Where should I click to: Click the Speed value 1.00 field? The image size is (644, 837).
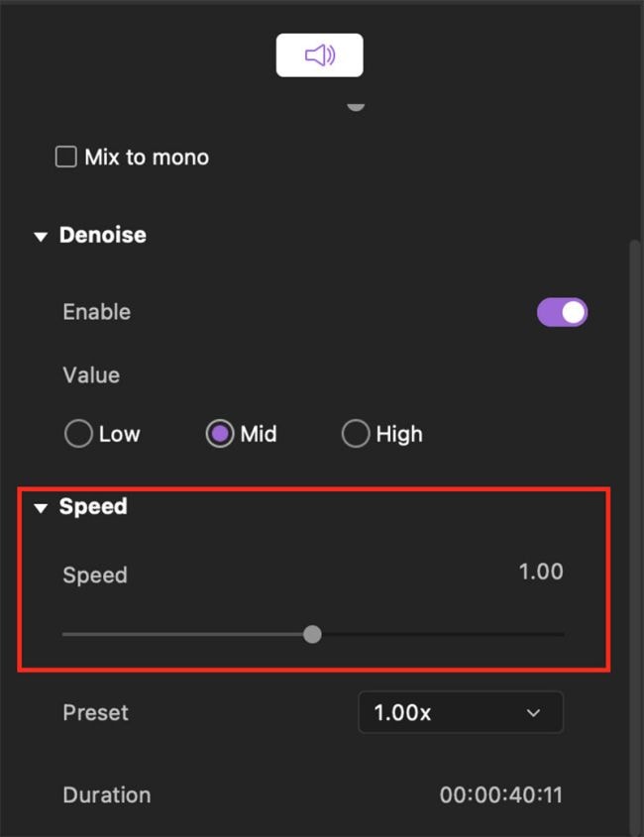click(x=541, y=572)
